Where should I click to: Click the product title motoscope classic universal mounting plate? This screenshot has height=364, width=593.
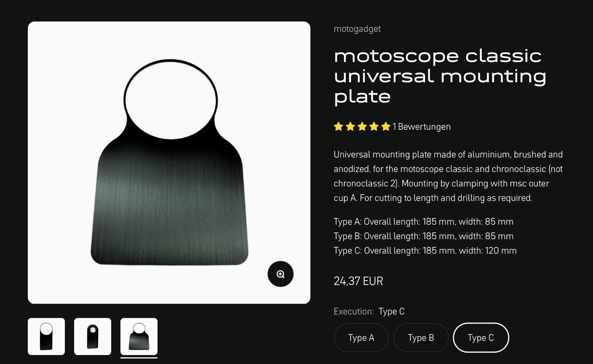[440, 76]
